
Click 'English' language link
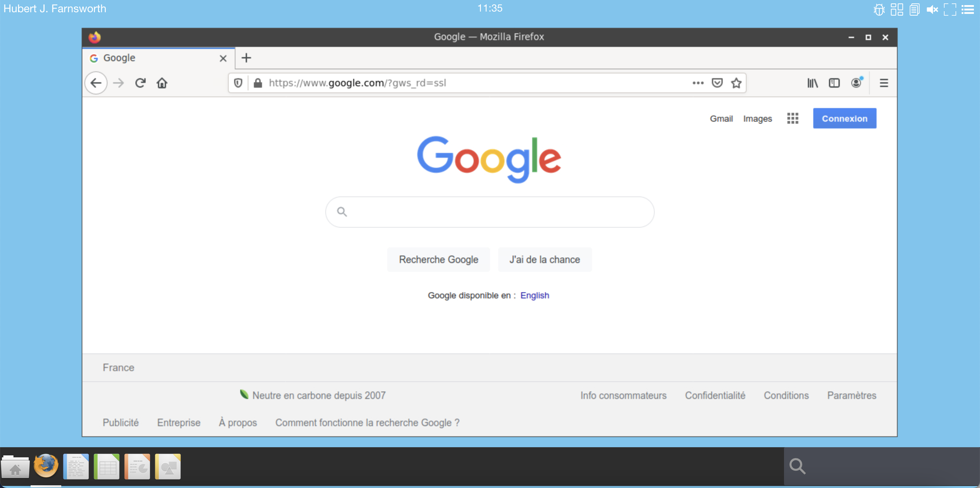tap(535, 295)
